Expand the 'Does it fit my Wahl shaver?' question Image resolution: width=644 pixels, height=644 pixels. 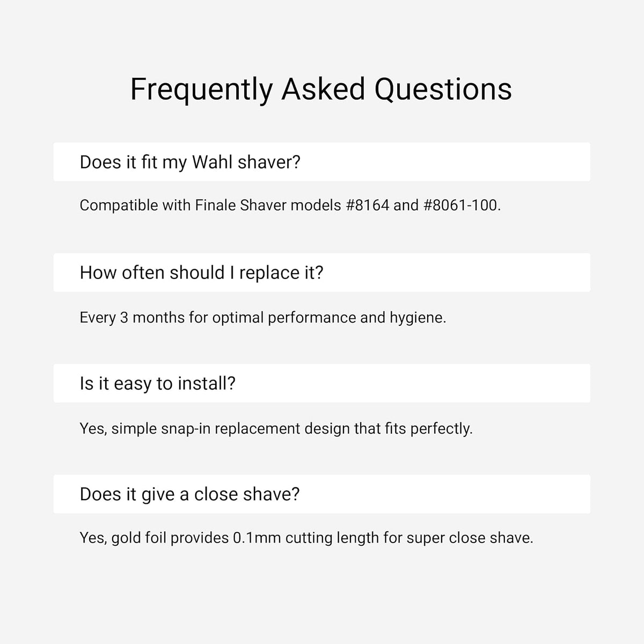click(321, 162)
